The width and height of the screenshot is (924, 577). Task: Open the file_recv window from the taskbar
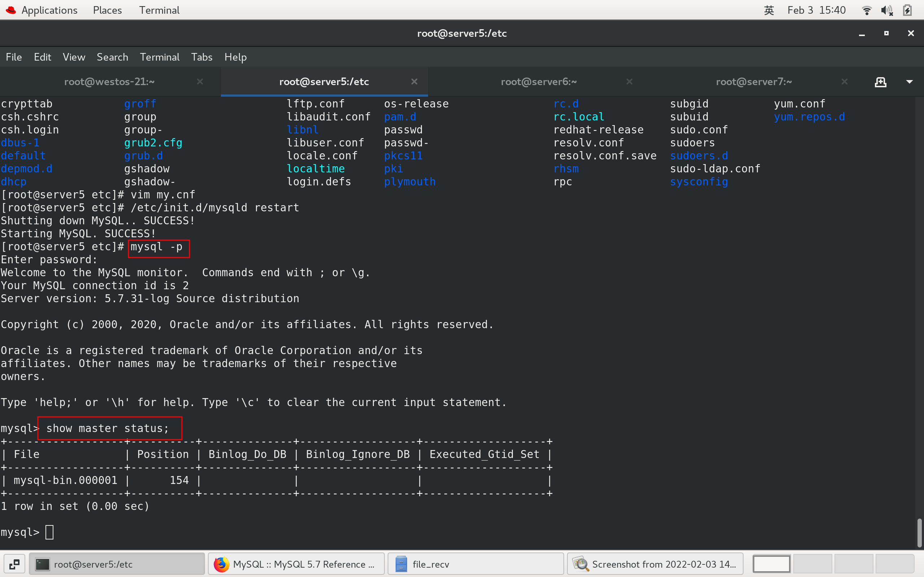pos(475,564)
